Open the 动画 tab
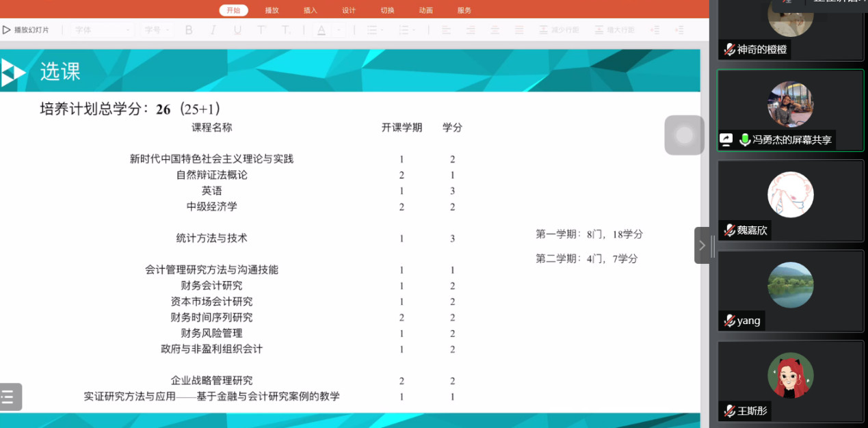This screenshot has height=428, width=868. tap(425, 10)
